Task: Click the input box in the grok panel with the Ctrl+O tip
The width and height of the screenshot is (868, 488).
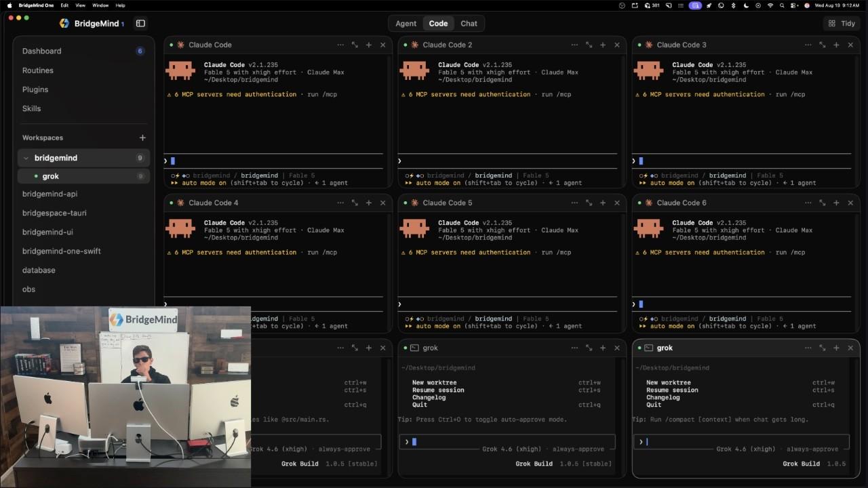Action: tap(507, 442)
